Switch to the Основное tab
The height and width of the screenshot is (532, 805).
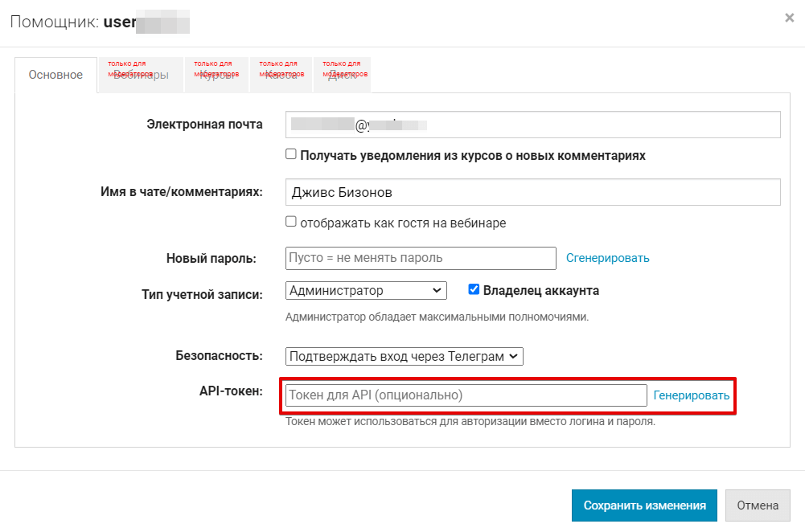point(55,75)
